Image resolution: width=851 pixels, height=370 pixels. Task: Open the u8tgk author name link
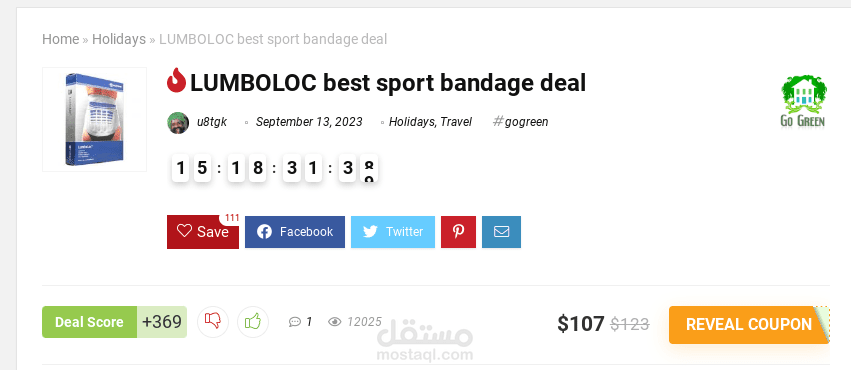(x=212, y=122)
